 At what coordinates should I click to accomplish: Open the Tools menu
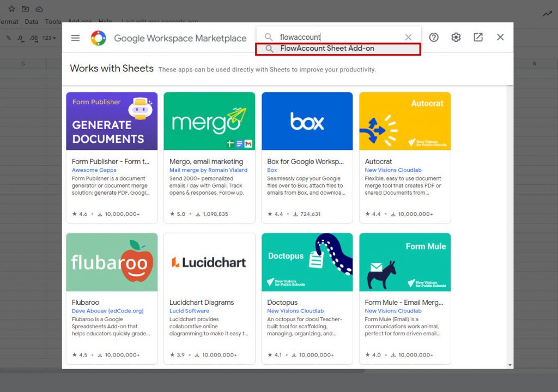pos(53,22)
